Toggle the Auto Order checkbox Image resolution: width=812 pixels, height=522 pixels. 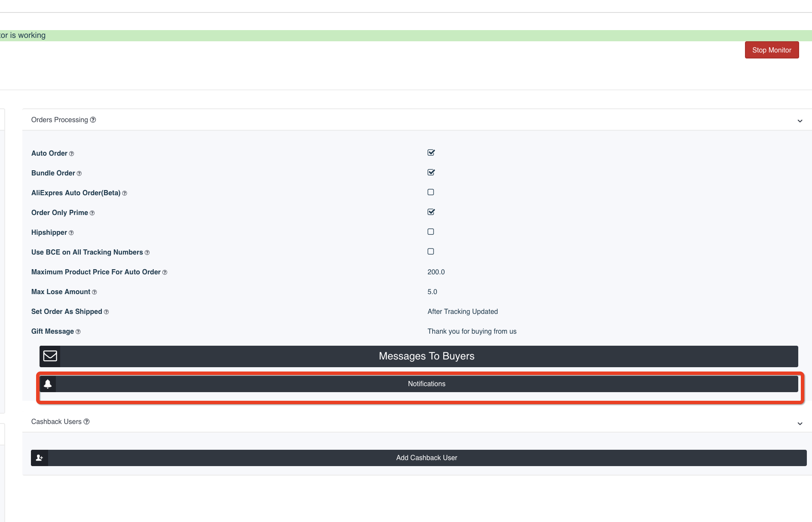coord(431,153)
